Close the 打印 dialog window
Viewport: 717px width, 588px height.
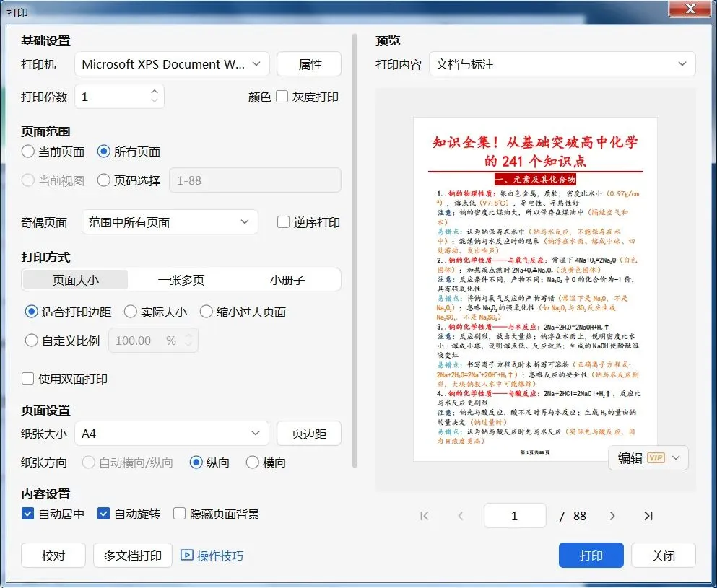[x=691, y=9]
